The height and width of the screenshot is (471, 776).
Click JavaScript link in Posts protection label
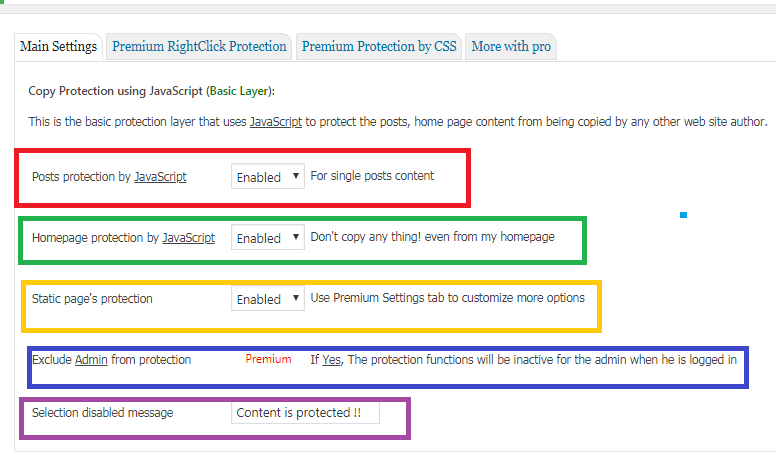click(160, 177)
